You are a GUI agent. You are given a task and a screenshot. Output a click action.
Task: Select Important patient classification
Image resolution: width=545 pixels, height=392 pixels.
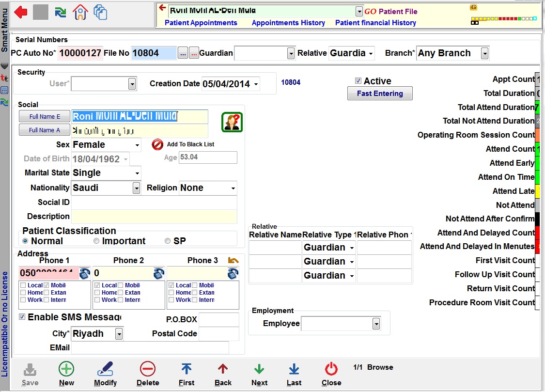96,241
